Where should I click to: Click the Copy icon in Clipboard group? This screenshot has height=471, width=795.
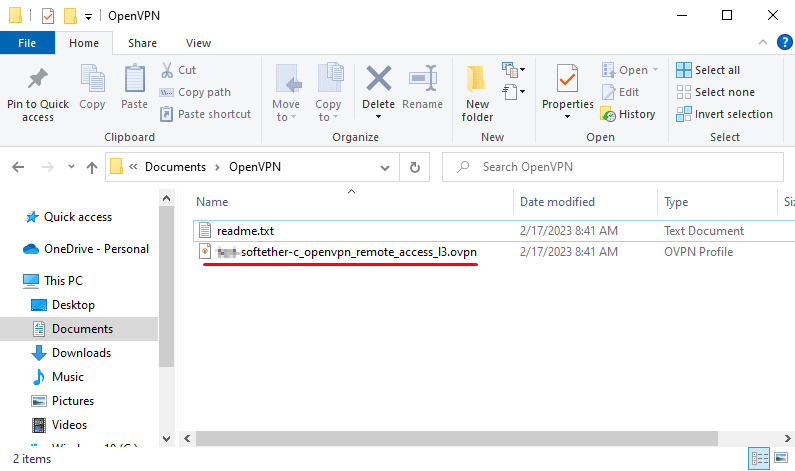click(92, 80)
